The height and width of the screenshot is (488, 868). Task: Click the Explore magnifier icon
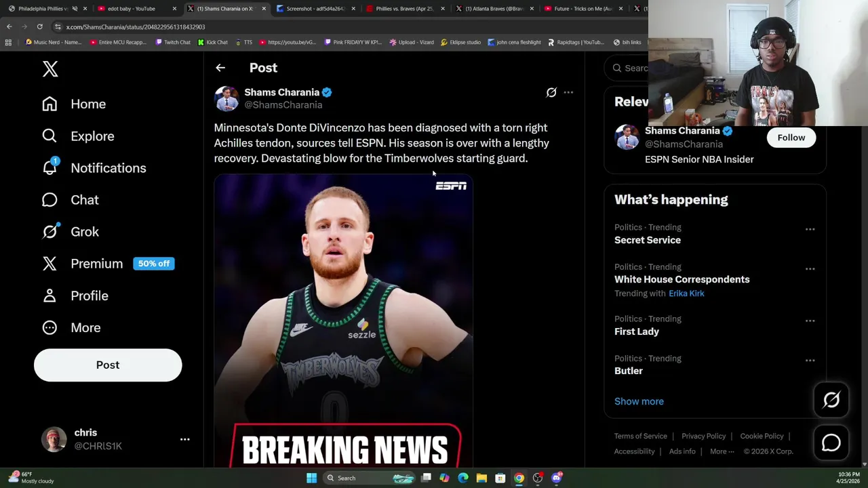click(50, 136)
